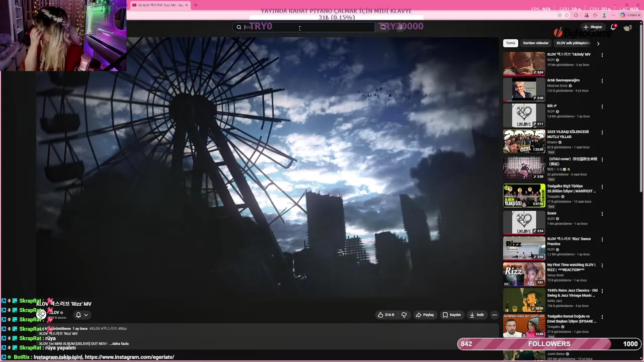Open Tsigalko Kemal Doğulu video thumbnail
This screenshot has height=362, width=644.
pos(524,325)
